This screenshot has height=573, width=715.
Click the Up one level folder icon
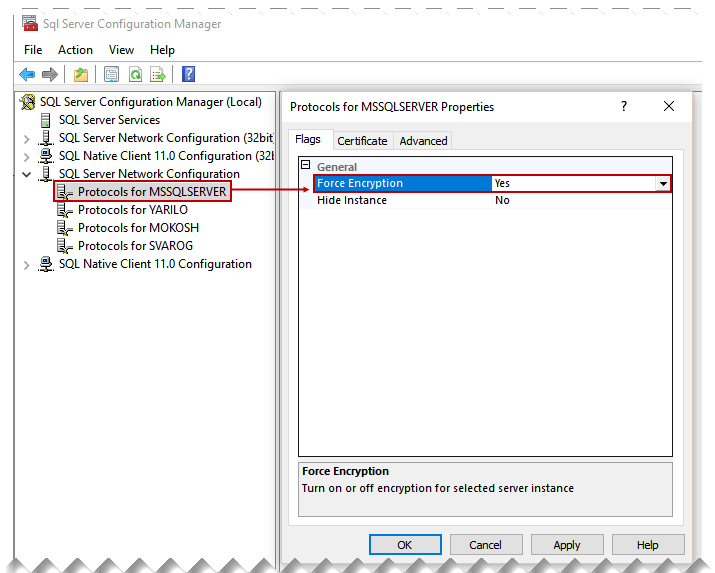(81, 74)
